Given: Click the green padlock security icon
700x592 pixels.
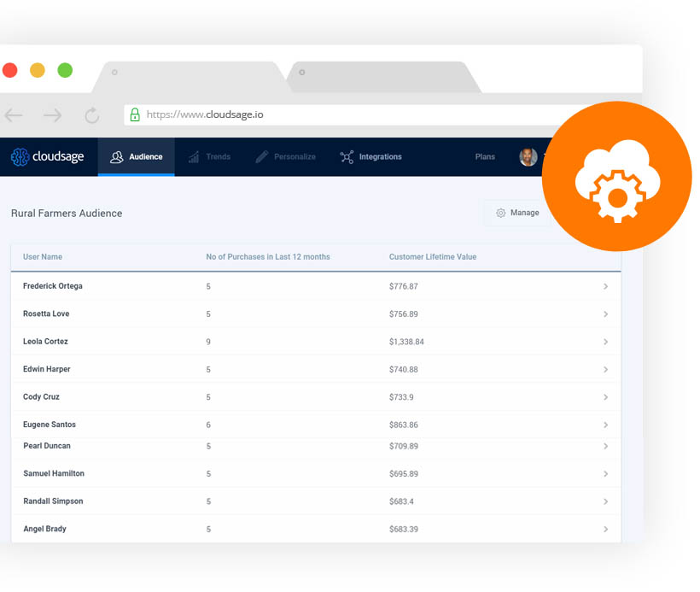Looking at the screenshot, I should 135,114.
